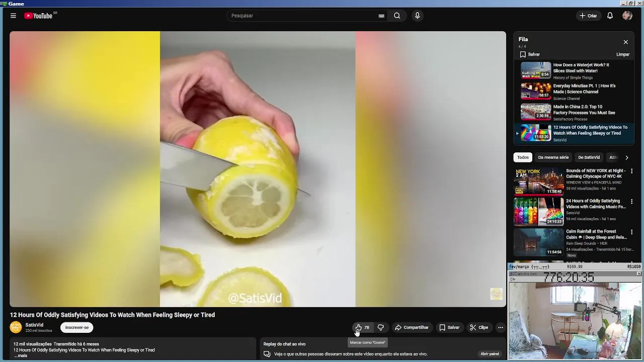Select the De SatisVid chip
Image resolution: width=644 pixels, height=362 pixels.
[589, 157]
